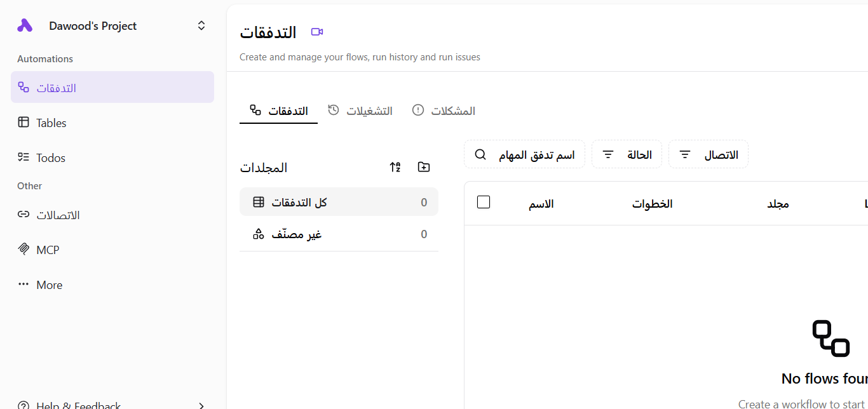Switch to the التشغيلات runs tab
The height and width of the screenshot is (409, 868).
pyautogui.click(x=360, y=111)
